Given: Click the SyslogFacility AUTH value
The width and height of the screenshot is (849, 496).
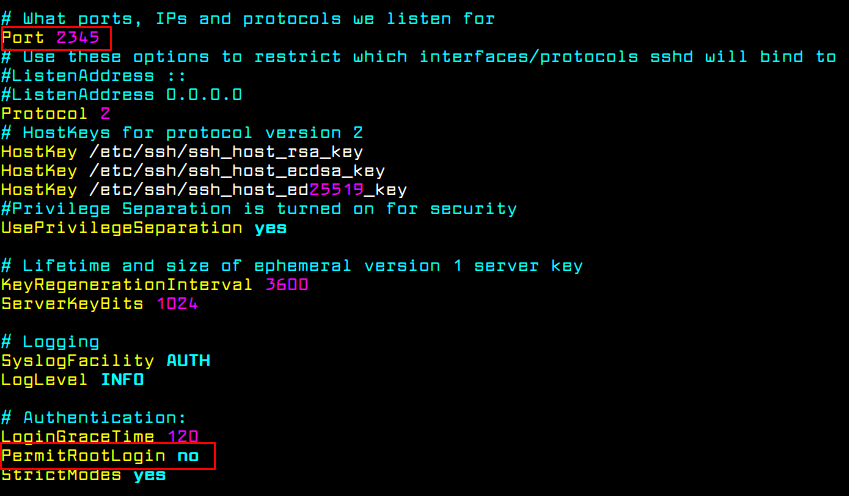Looking at the screenshot, I should [187, 361].
